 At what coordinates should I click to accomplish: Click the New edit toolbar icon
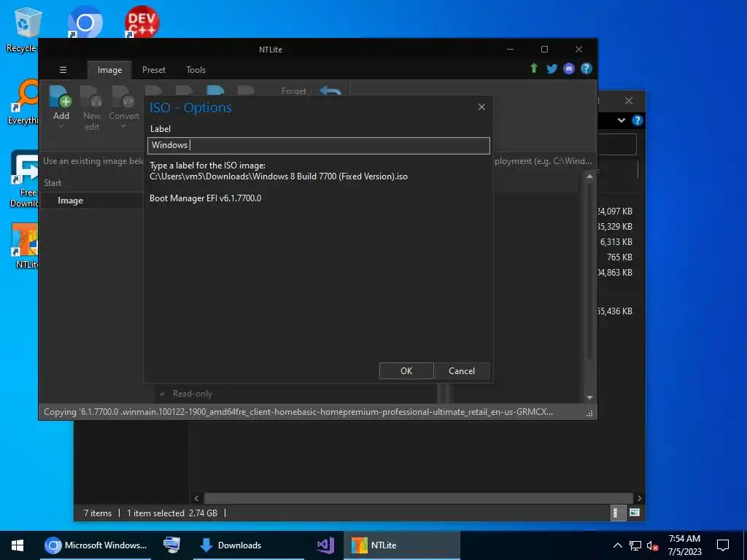tap(91, 109)
